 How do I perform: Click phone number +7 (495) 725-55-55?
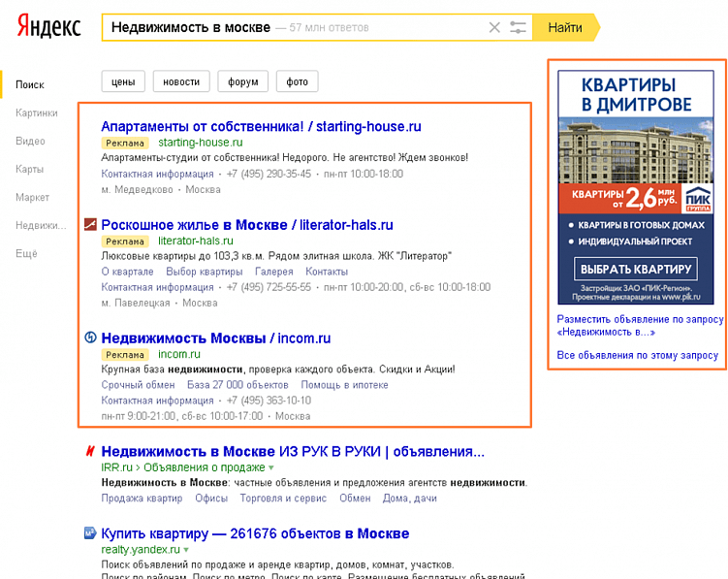coord(269,287)
